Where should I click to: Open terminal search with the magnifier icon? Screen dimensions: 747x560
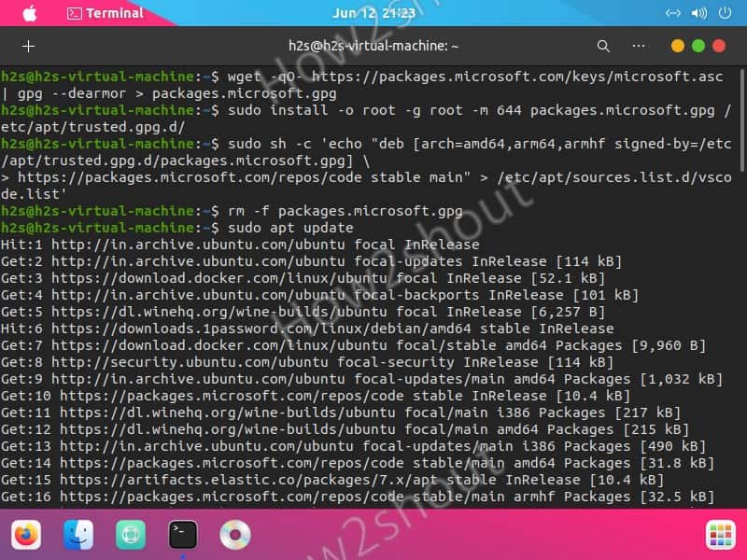(x=603, y=45)
